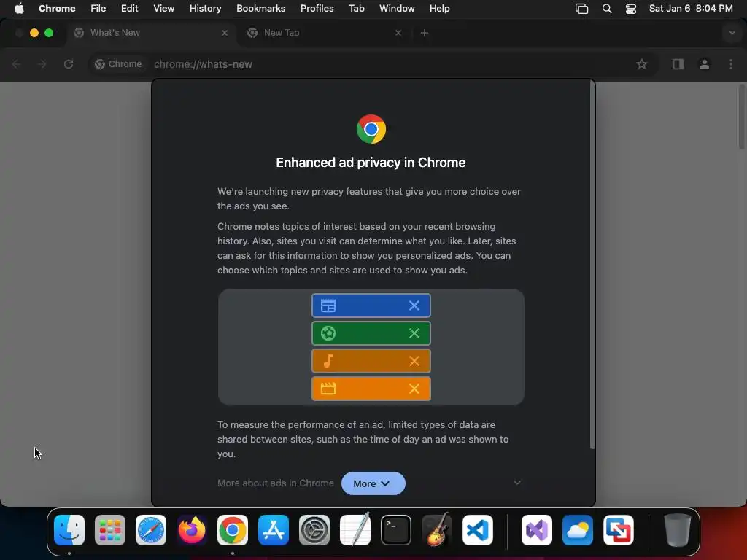Switch to the New Tab tab
The height and width of the screenshot is (560, 747).
click(x=324, y=33)
